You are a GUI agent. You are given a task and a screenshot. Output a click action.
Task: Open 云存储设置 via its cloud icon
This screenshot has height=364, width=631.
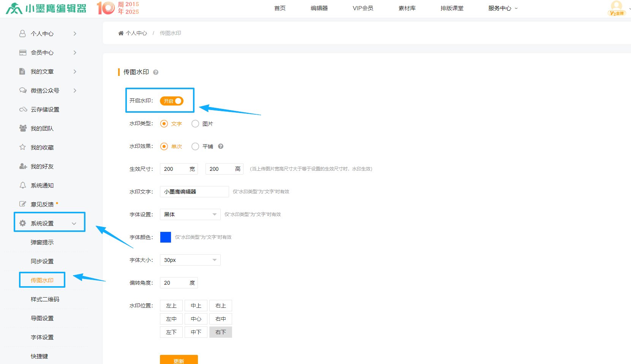23,110
